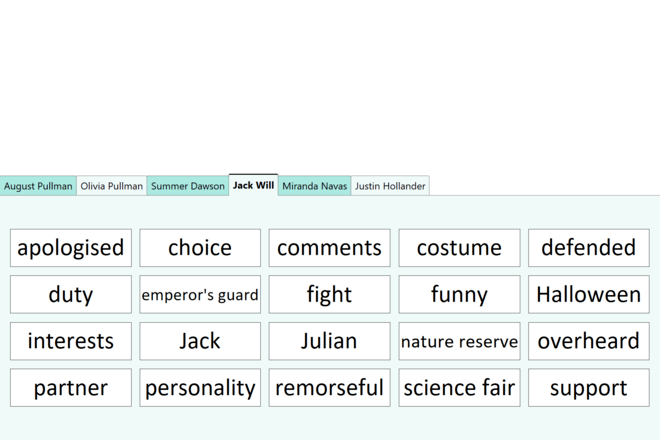Select the Summer Dawson tab

pyautogui.click(x=187, y=186)
